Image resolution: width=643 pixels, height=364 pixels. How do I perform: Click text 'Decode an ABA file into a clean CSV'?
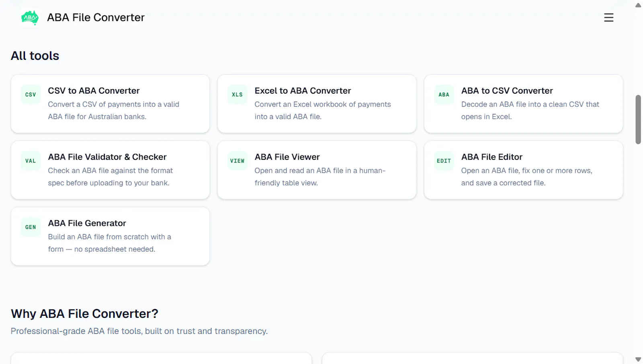pyautogui.click(x=522, y=104)
